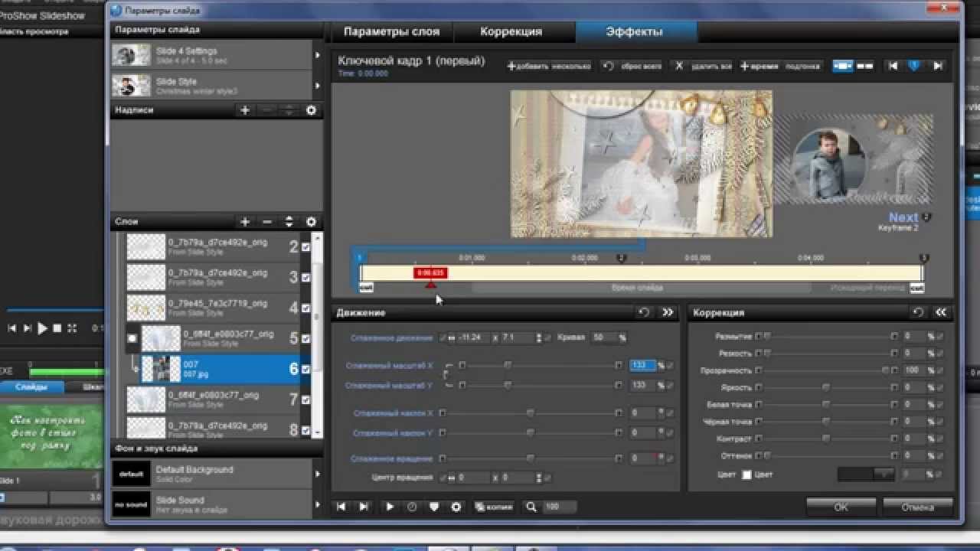Image resolution: width=980 pixels, height=551 pixels.
Task: Expand the Default Background options
Action: click(x=317, y=474)
